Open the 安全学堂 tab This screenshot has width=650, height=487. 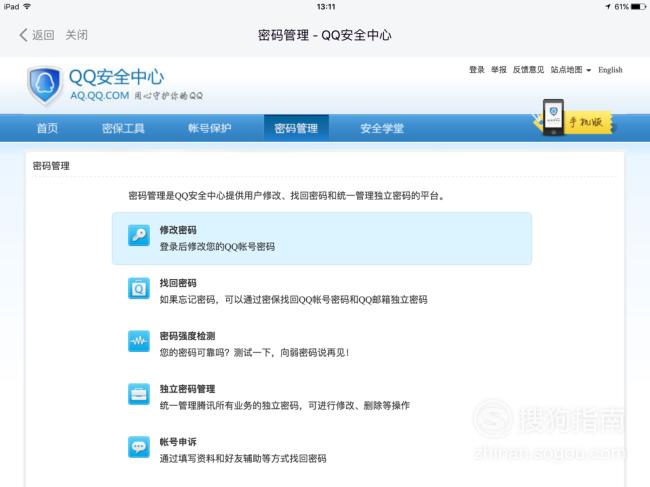(x=382, y=128)
